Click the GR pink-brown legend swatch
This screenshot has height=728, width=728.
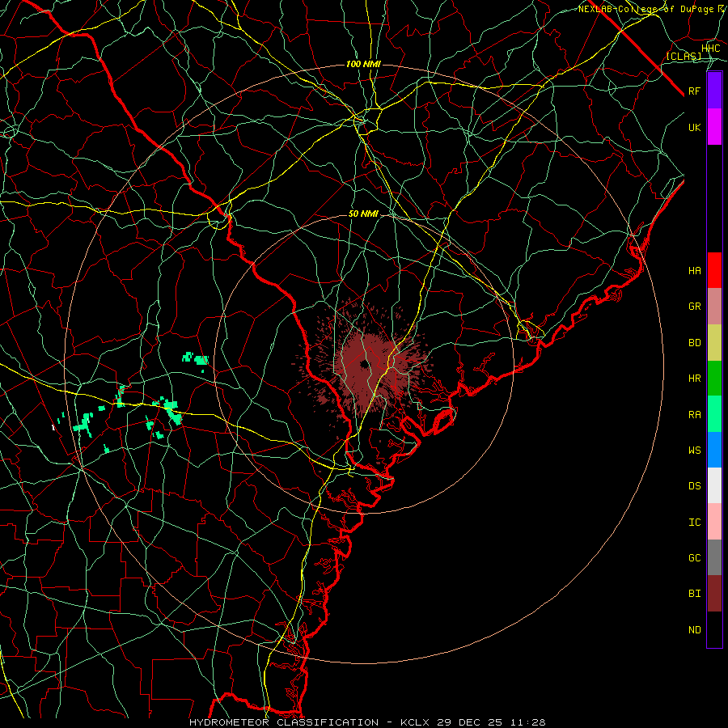coord(714,307)
